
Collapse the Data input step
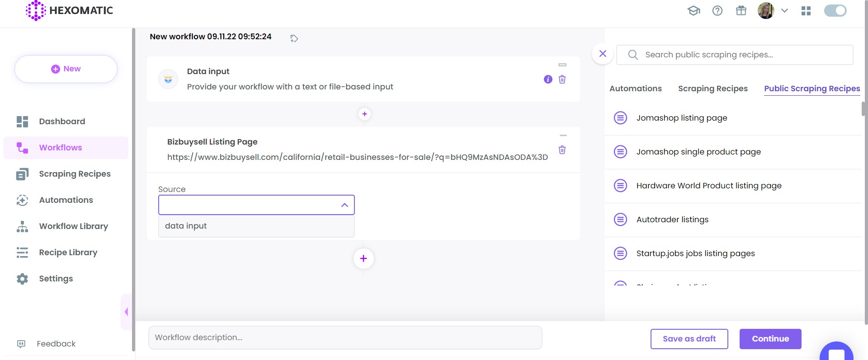[x=562, y=65]
